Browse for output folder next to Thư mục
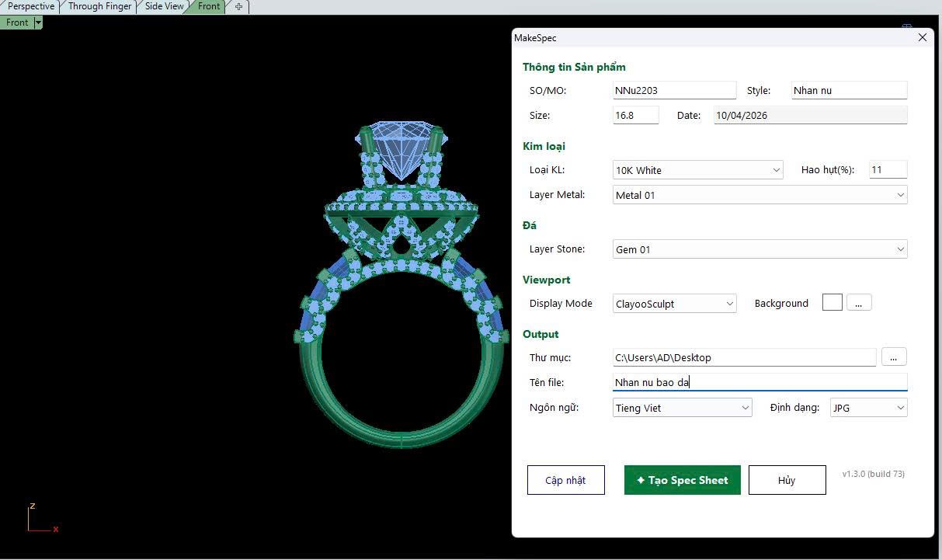This screenshot has width=942, height=560. coord(894,357)
